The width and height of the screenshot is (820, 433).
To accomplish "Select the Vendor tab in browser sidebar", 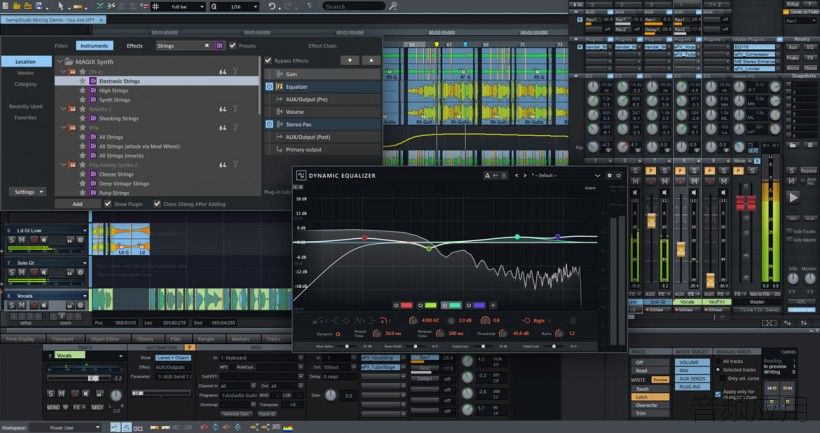I will (x=26, y=73).
